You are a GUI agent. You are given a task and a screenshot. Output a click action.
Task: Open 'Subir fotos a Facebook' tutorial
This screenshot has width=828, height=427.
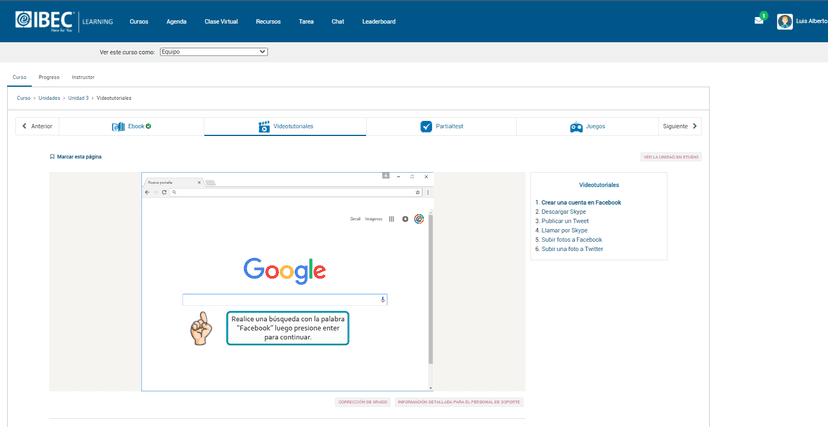[572, 240]
